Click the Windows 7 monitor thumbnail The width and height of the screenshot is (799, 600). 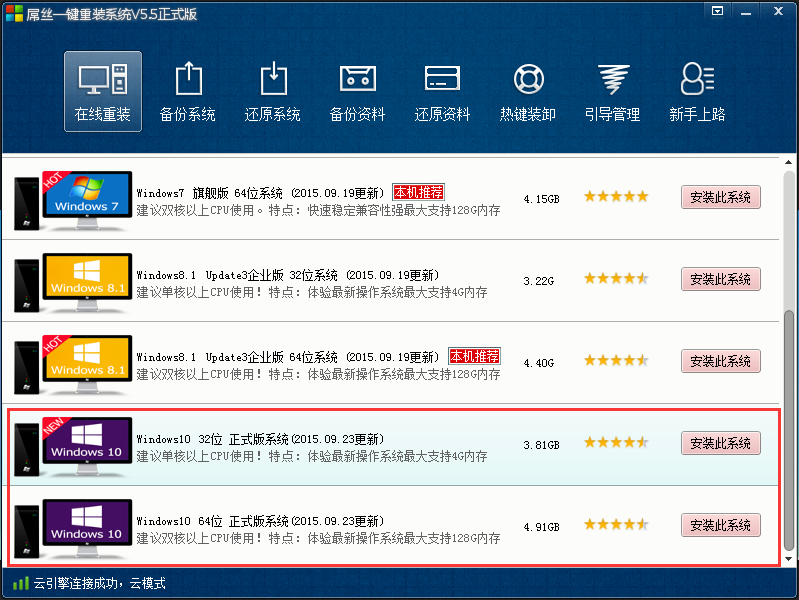click(86, 197)
